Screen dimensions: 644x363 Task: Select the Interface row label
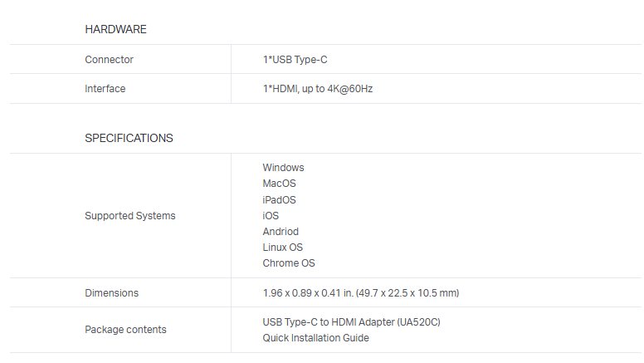(105, 89)
